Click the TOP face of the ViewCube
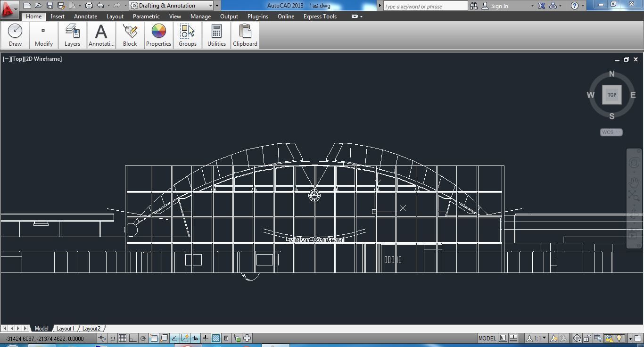Viewport: 644px width, 347px height. [x=611, y=95]
